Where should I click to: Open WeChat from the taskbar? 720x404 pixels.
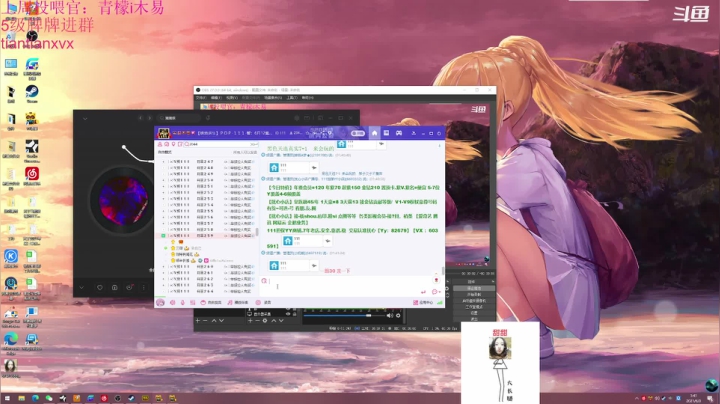pos(49,398)
